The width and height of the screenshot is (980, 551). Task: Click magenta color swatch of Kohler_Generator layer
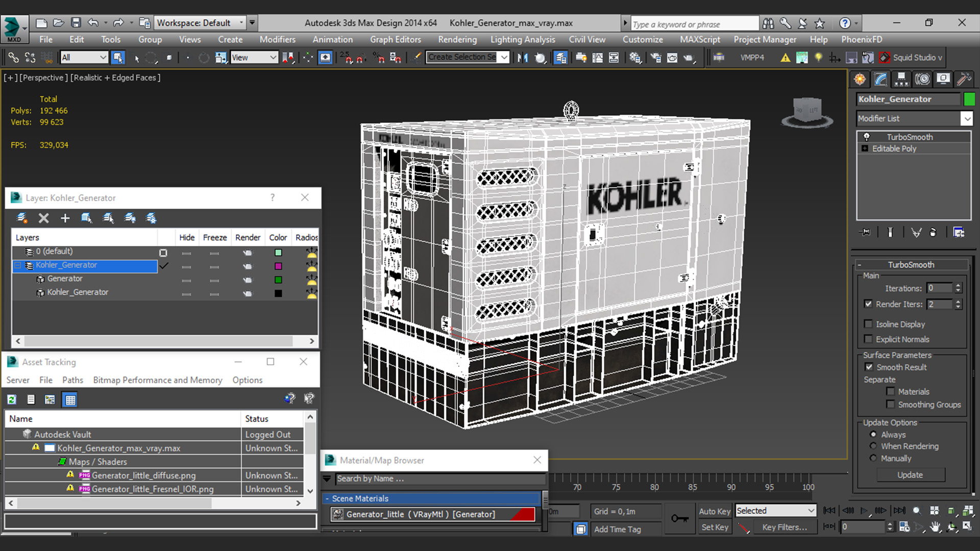278,266
